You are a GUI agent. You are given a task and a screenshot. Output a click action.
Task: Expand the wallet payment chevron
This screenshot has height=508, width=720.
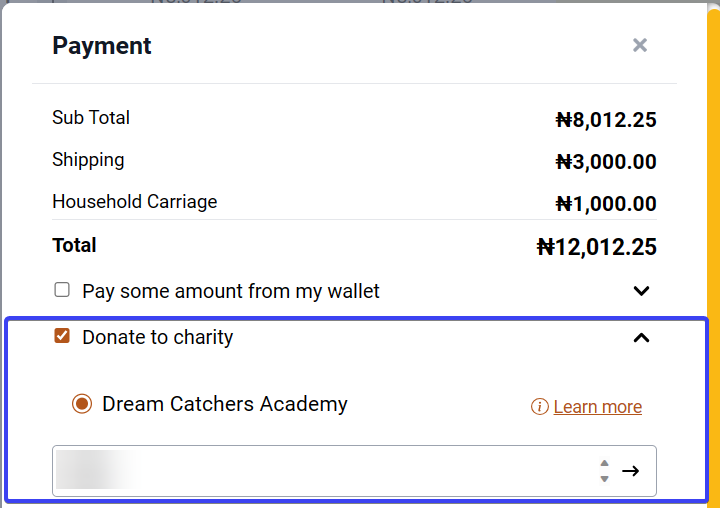(x=641, y=291)
